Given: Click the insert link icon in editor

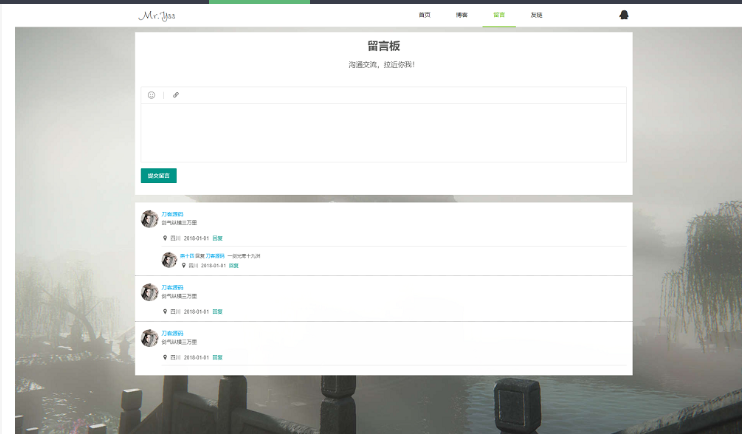Looking at the screenshot, I should (x=176, y=95).
